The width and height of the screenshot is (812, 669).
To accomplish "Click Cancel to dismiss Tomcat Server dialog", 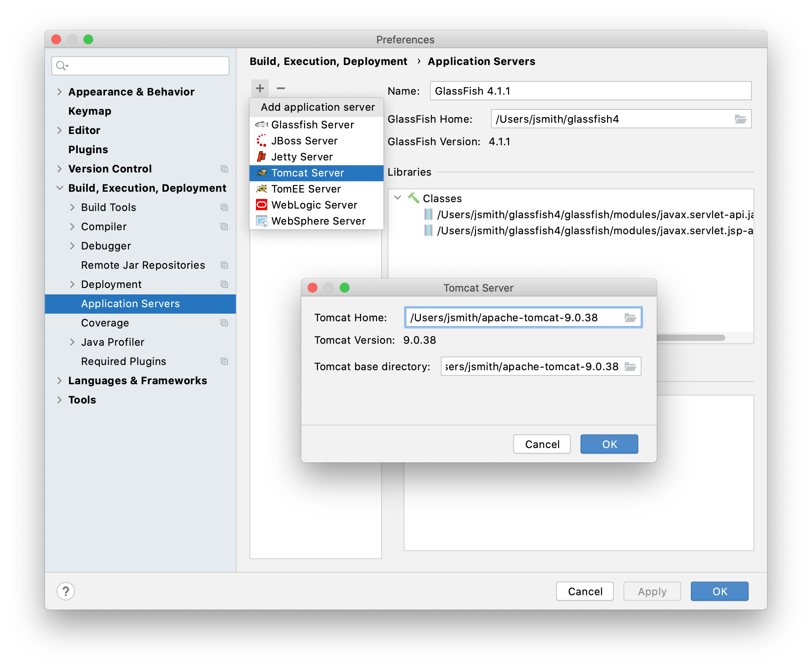I will [542, 444].
